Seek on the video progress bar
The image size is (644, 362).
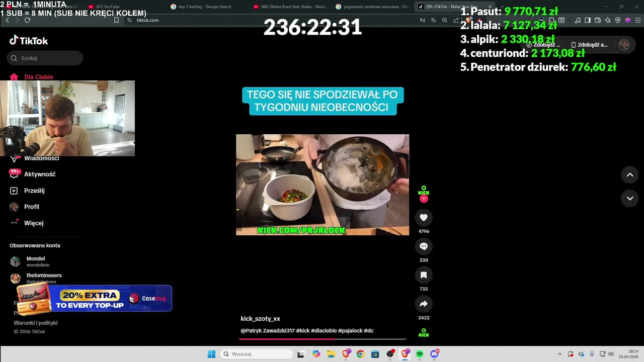pos(323,339)
